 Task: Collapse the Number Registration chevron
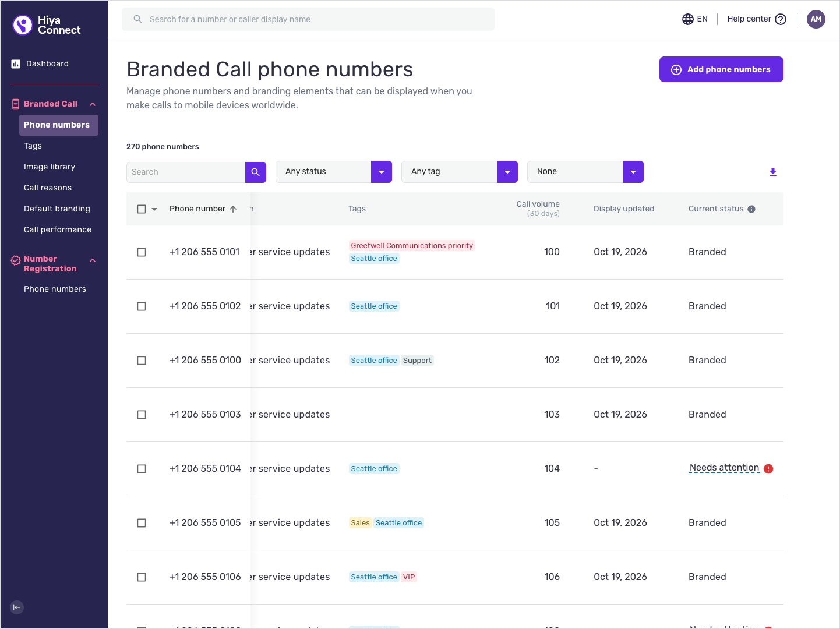pos(93,260)
